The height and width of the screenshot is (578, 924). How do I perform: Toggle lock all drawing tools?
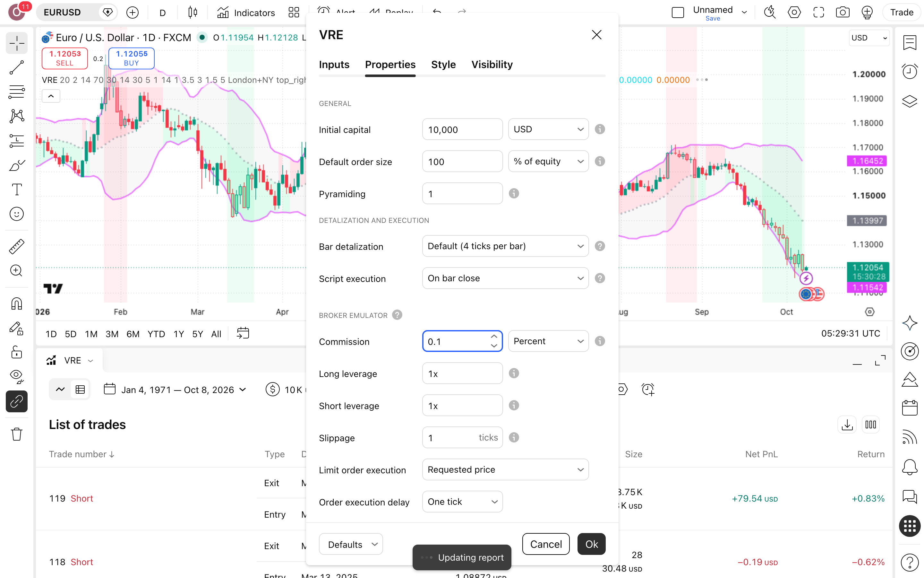point(17,352)
